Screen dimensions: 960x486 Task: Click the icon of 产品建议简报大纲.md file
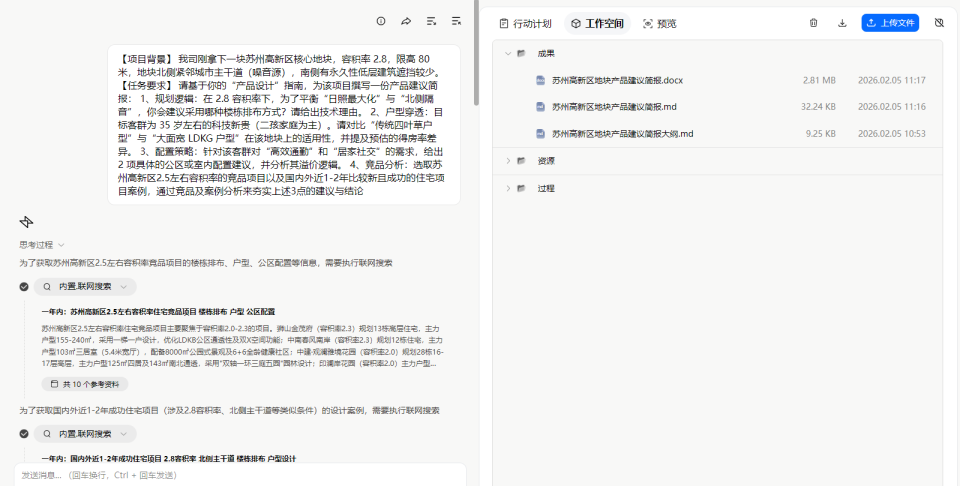[541, 133]
